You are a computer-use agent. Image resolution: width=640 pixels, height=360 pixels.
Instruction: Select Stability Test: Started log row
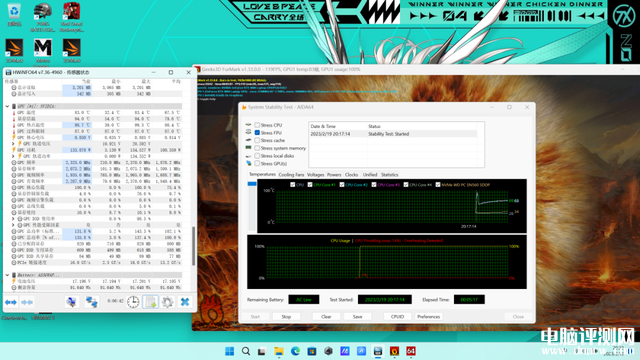(393, 134)
